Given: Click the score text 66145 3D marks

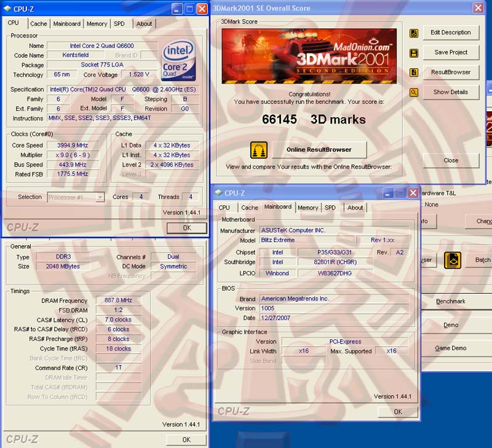Looking at the screenshot, I should coord(314,119).
